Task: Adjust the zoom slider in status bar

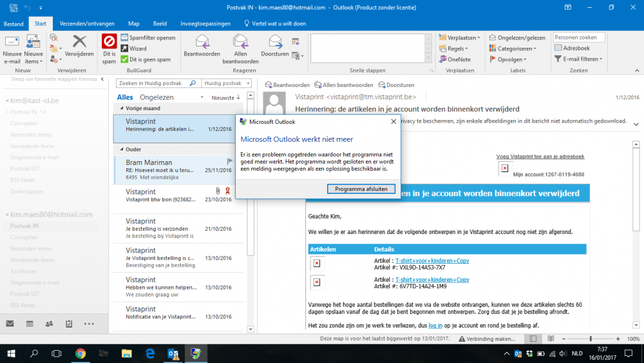Action: (x=591, y=338)
